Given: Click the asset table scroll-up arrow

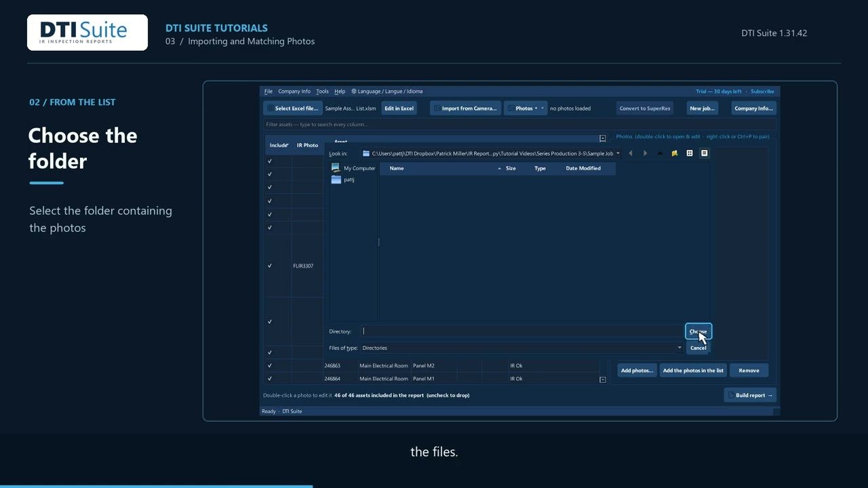Looking at the screenshot, I should pyautogui.click(x=602, y=138).
